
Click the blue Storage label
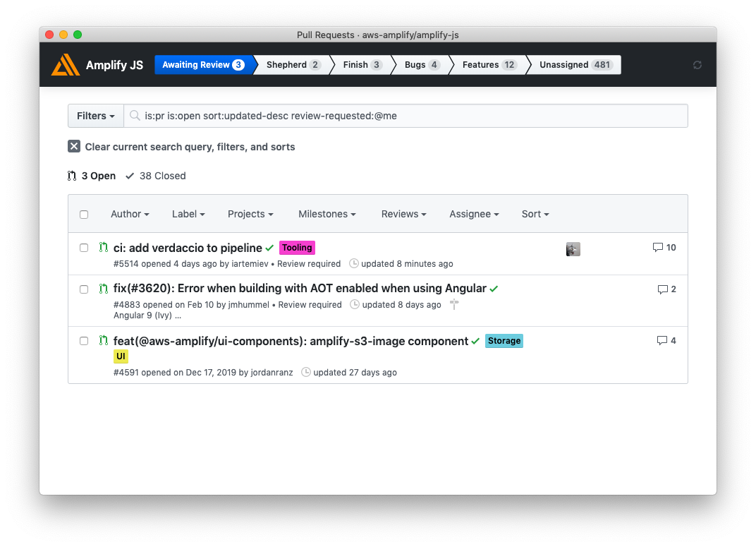pos(504,340)
